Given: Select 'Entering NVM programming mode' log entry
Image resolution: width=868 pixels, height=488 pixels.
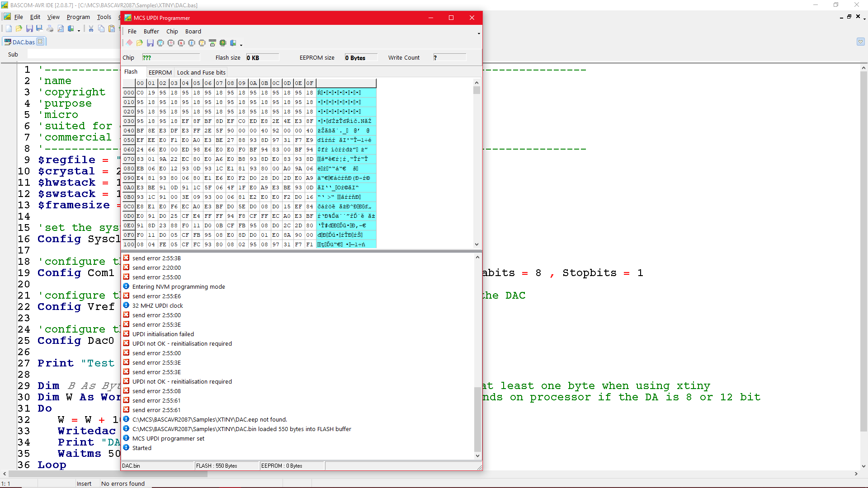Looking at the screenshot, I should tap(179, 286).
